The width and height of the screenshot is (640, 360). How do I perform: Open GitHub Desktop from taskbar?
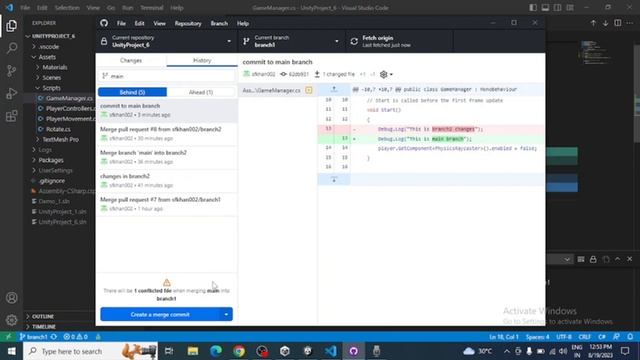click(353, 351)
